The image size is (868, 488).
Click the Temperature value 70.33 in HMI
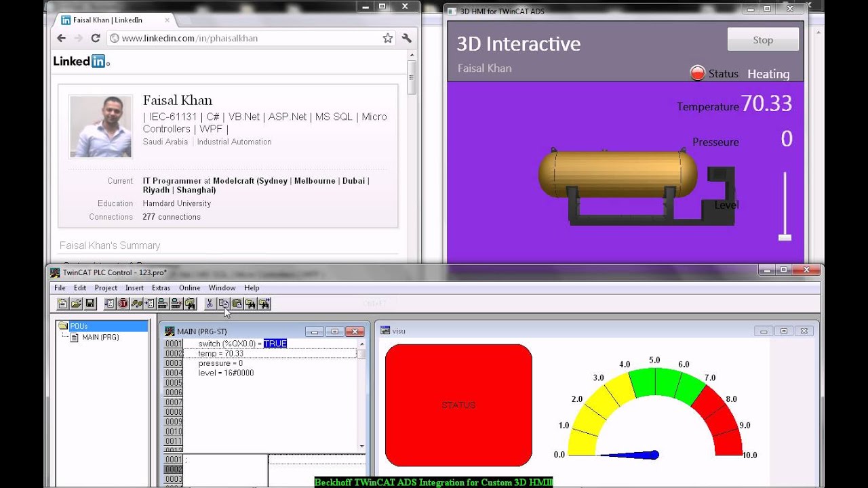click(x=766, y=103)
